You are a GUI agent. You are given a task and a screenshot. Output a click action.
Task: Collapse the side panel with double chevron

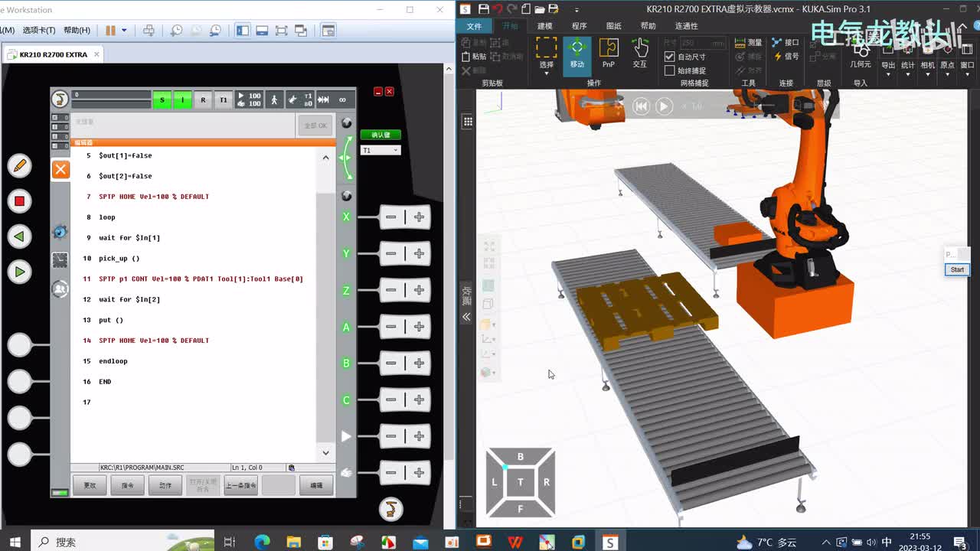(x=466, y=317)
